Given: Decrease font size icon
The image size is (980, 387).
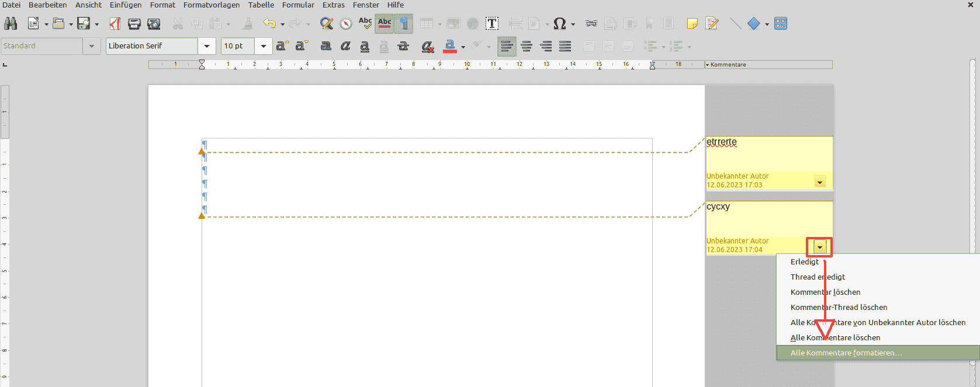Looking at the screenshot, I should click(302, 46).
